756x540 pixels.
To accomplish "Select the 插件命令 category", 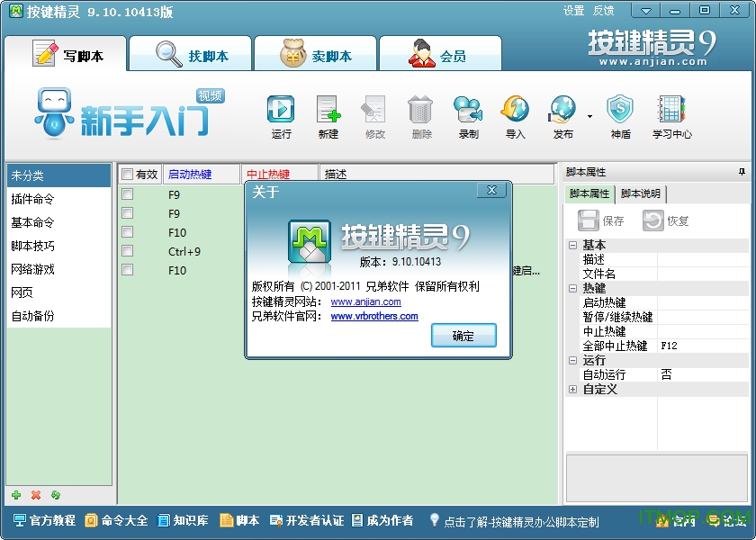I will click(x=58, y=199).
